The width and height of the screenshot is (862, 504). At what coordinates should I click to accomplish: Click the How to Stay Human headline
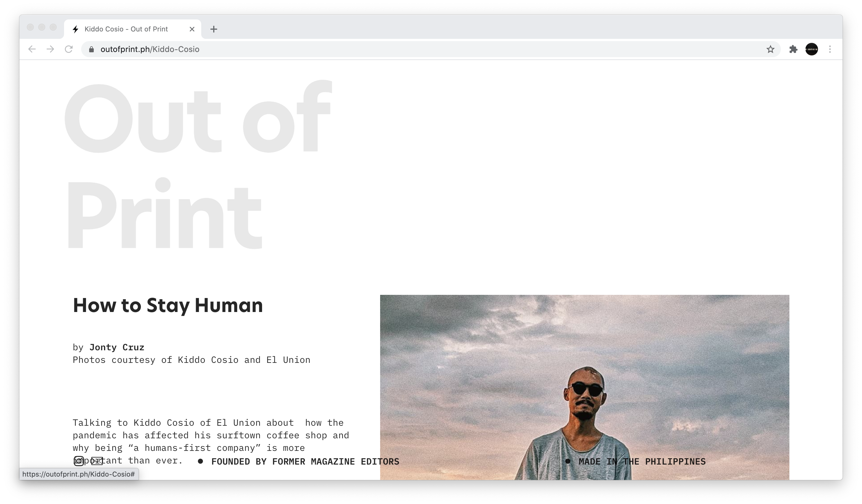pyautogui.click(x=167, y=305)
